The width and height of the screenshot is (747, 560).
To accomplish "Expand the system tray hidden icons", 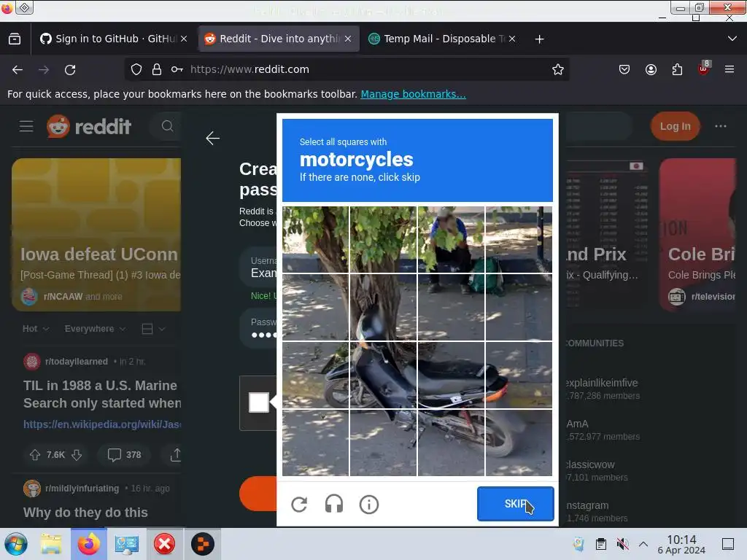I will point(643,544).
